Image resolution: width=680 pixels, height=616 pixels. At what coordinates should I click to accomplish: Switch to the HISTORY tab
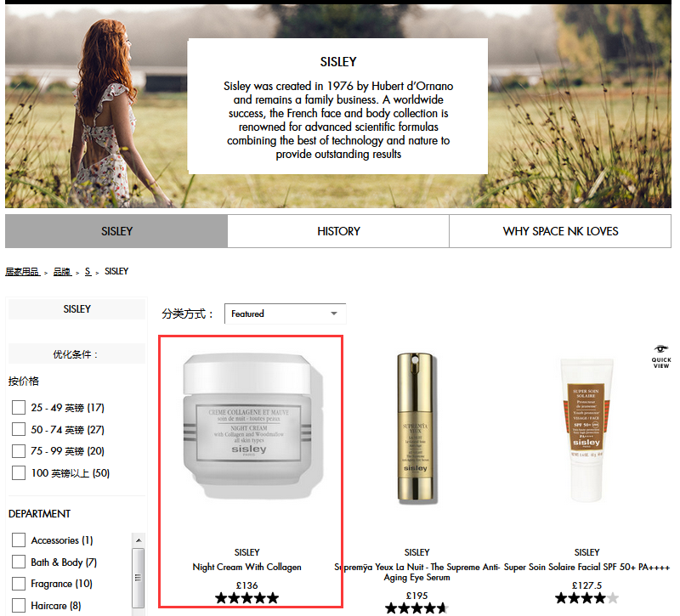(338, 231)
